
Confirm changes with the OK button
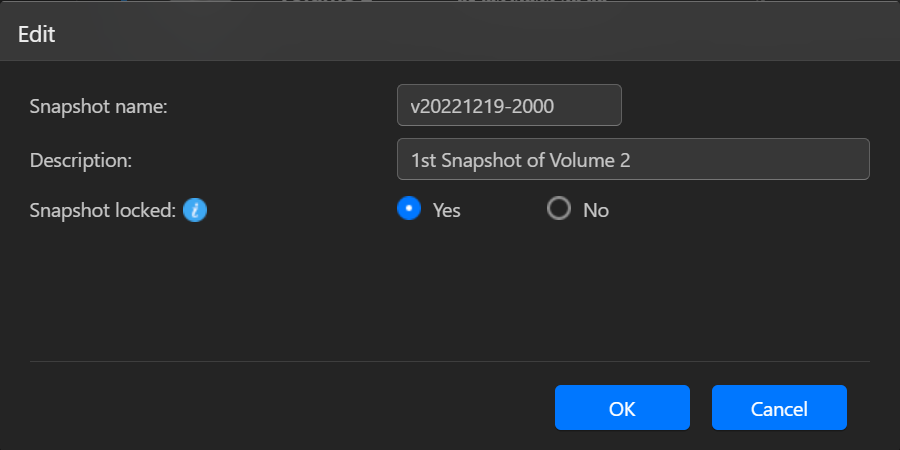click(x=622, y=408)
